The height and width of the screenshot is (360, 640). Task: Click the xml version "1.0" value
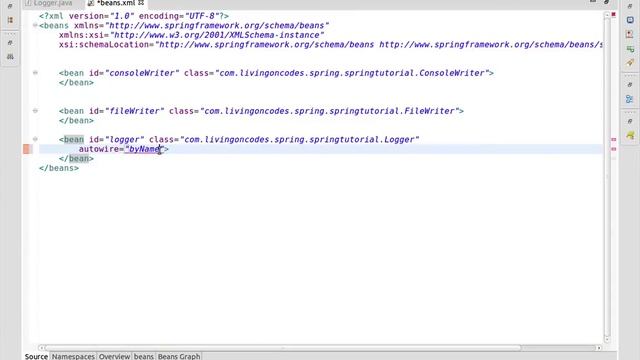122,16
